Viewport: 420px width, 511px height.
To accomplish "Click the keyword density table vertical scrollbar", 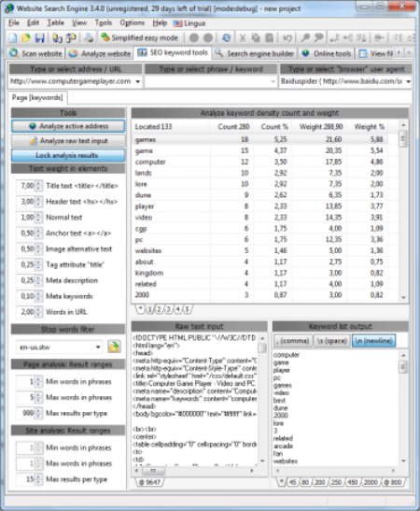I will coord(403,211).
